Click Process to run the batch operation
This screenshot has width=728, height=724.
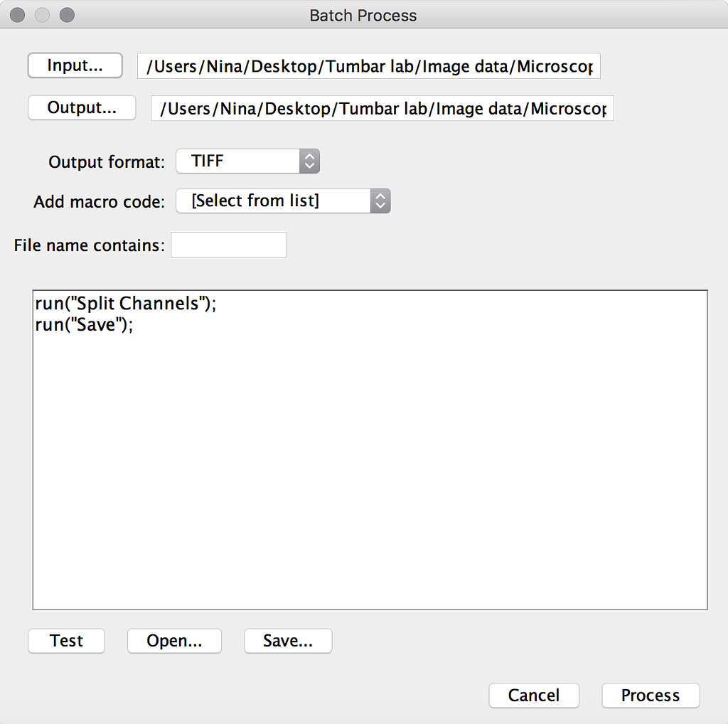[650, 695]
